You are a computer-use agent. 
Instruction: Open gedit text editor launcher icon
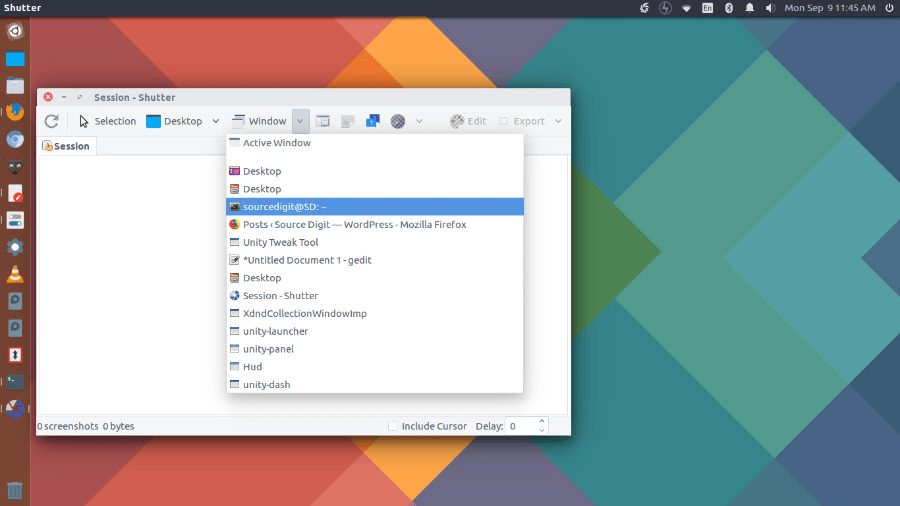click(15, 193)
